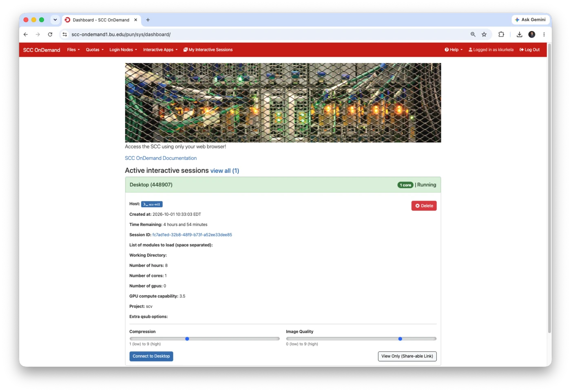The width and height of the screenshot is (571, 392).
Task: Click View Only (Share-able Link)
Action: [x=407, y=357]
